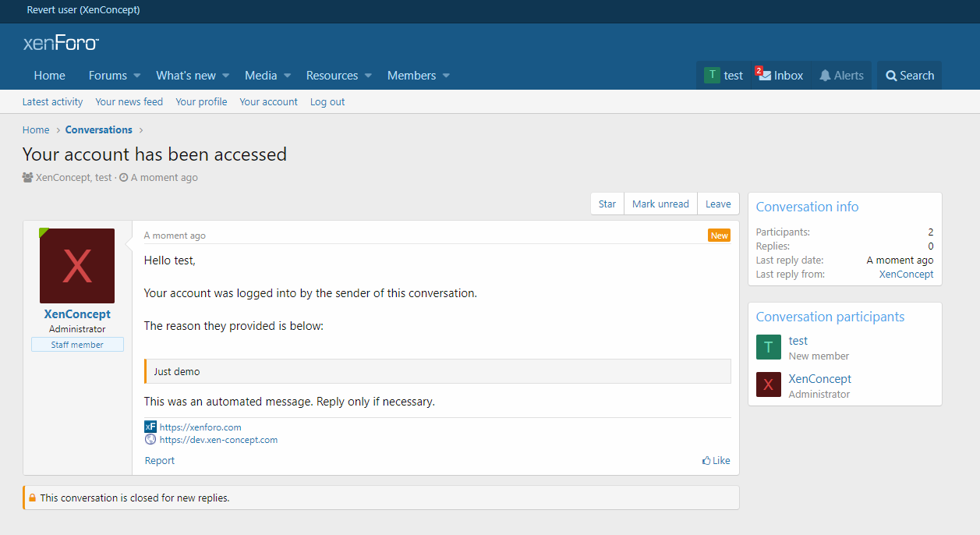Click XenConcept's small avatar in participants
Viewport: 980px width, 535px height.
(x=768, y=385)
